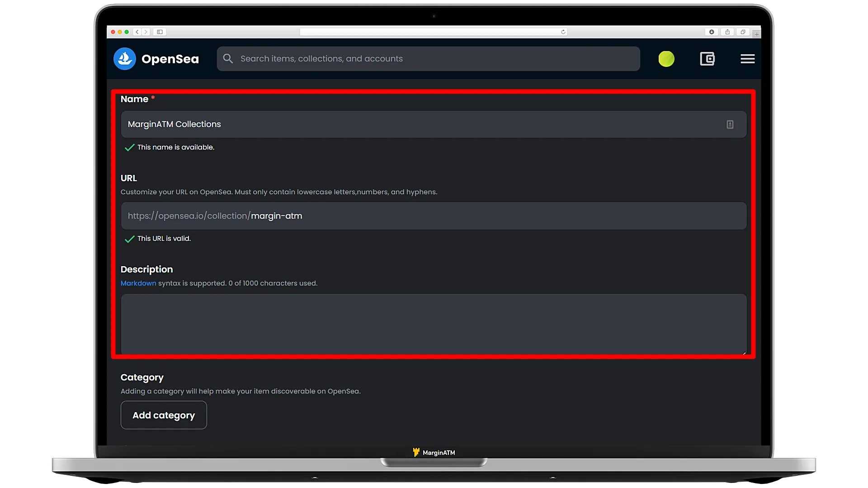
Task: Open the wallet icon
Action: 707,59
